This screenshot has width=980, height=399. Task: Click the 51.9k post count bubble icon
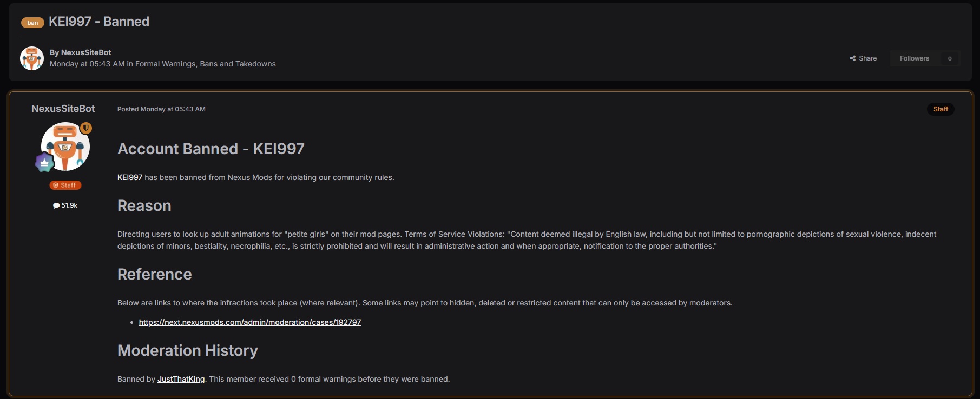56,205
